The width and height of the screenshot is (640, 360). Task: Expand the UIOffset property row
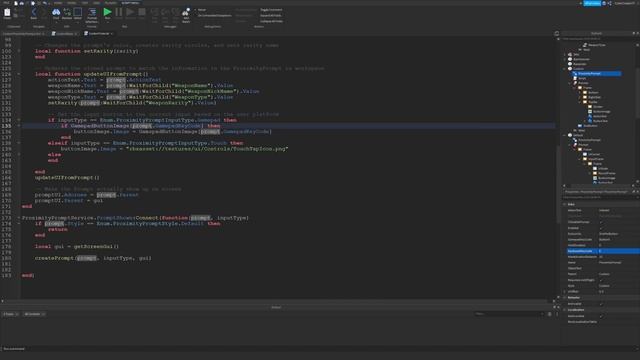click(564, 292)
